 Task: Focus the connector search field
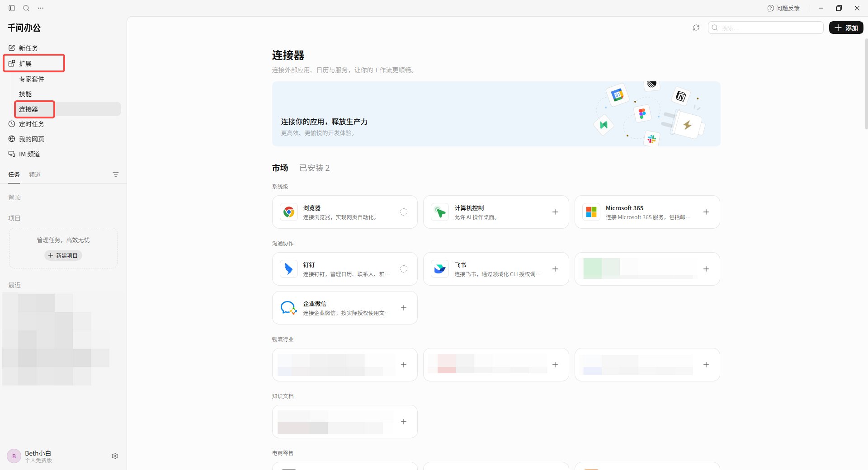766,28
